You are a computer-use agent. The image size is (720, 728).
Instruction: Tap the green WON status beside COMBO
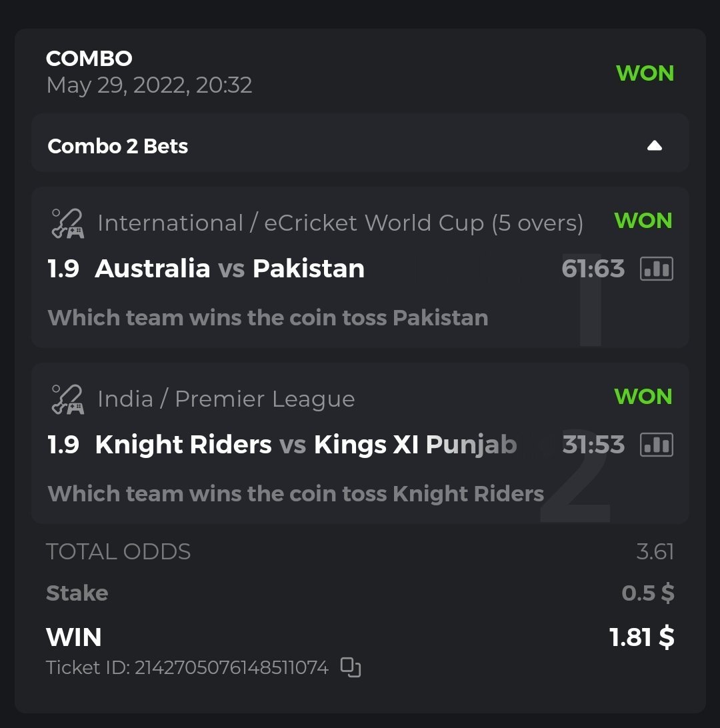click(645, 73)
